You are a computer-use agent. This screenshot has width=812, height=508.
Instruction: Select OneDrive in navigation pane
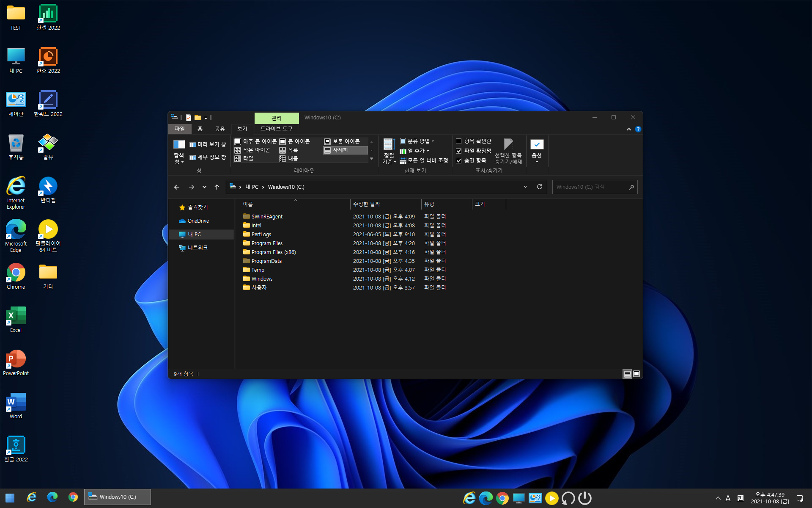click(194, 221)
